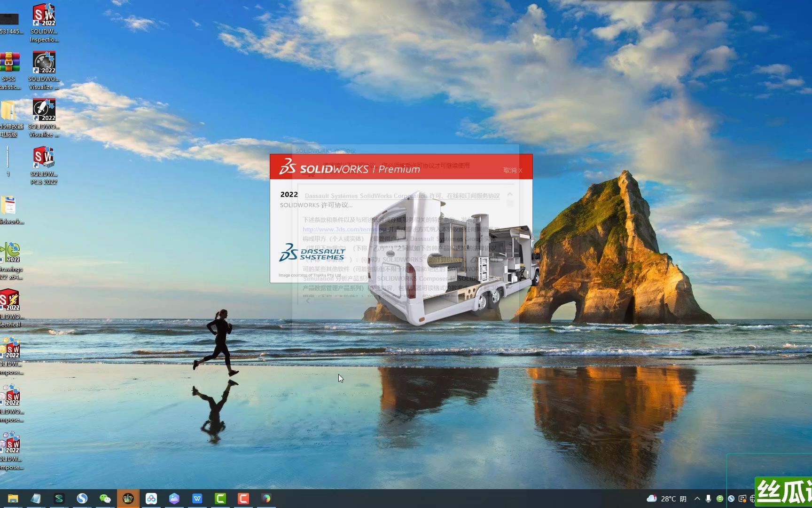The image size is (812, 508).
Task: Open SOLIDWORKS Electrical 2022 shortcut
Action: (x=11, y=308)
